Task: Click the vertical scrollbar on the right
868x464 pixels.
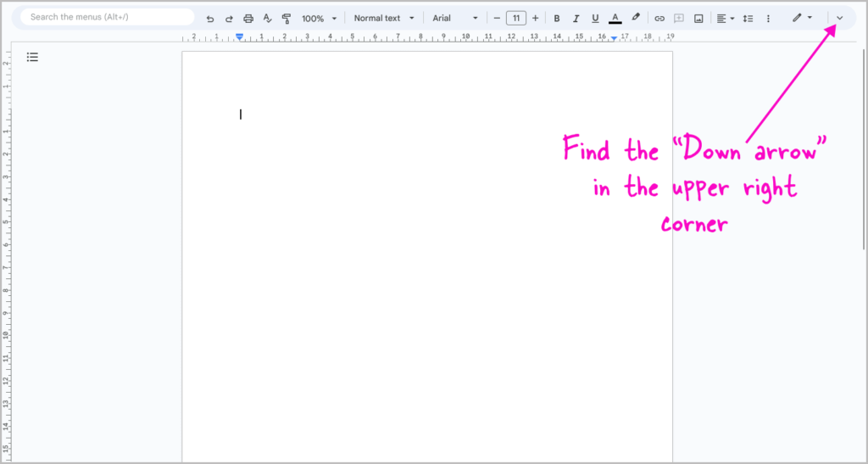Action: [863, 149]
